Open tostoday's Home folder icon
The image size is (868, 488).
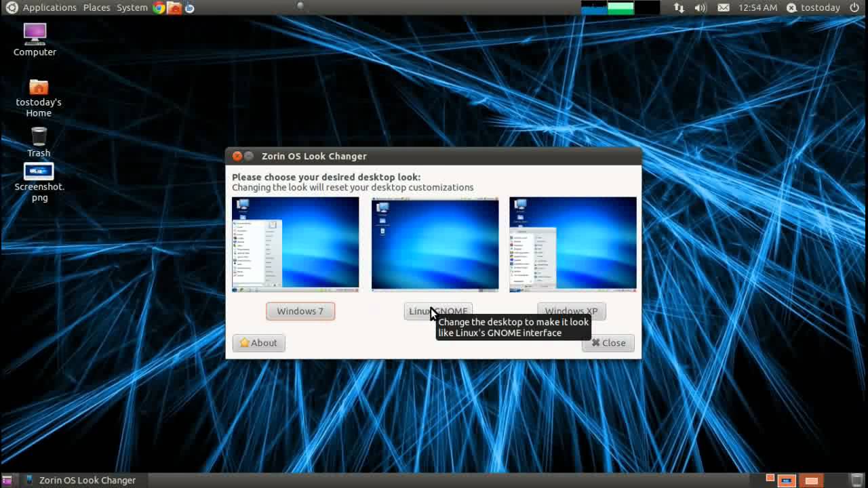(39, 98)
